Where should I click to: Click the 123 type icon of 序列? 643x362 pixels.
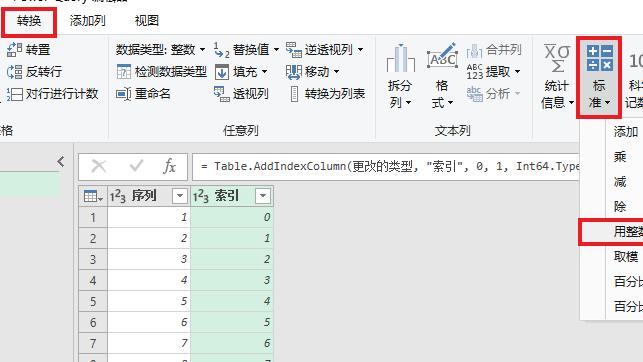click(x=118, y=196)
